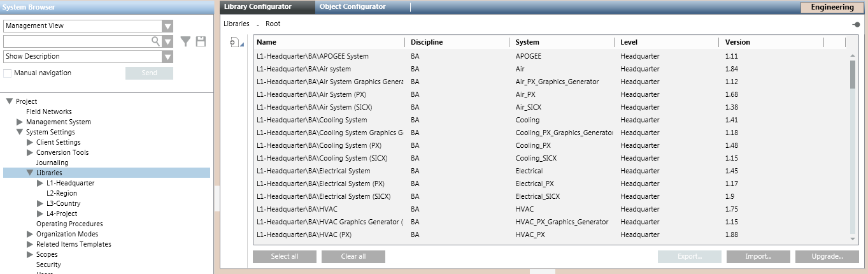Viewport: 868px width, 274px height.
Task: Collapse the Libraries tree node
Action: point(30,173)
